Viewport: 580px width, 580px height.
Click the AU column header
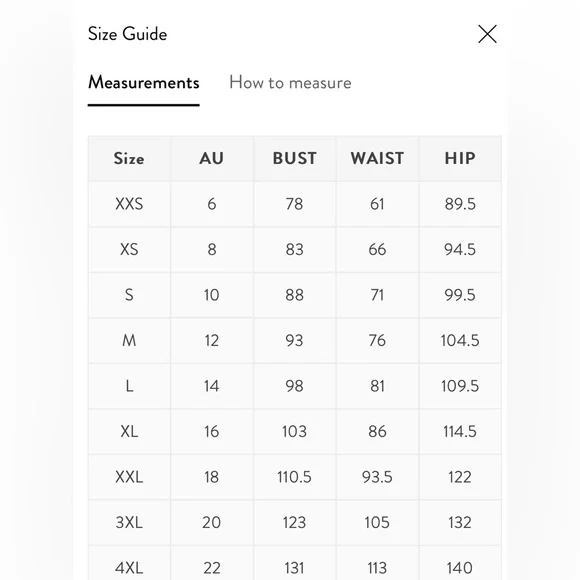[212, 159]
